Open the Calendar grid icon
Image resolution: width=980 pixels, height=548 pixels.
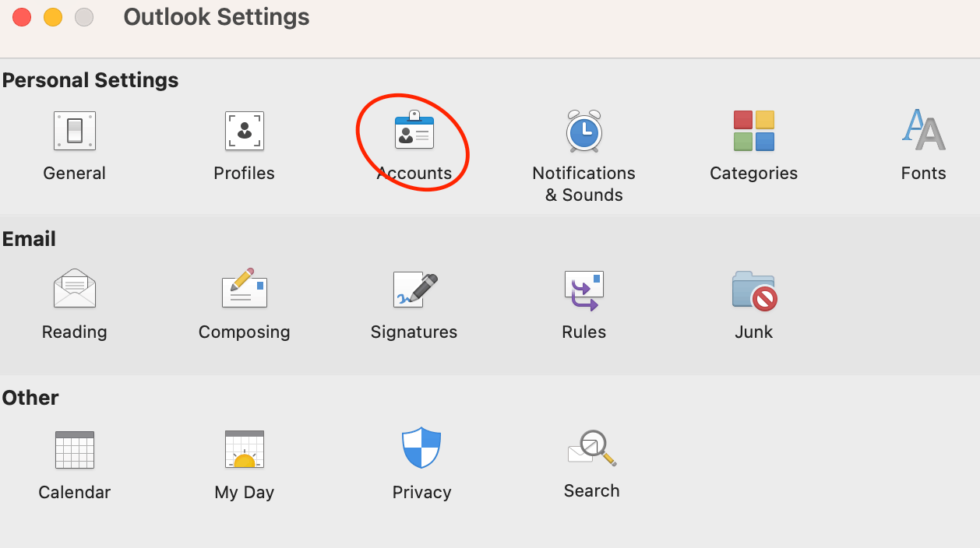pos(75,450)
